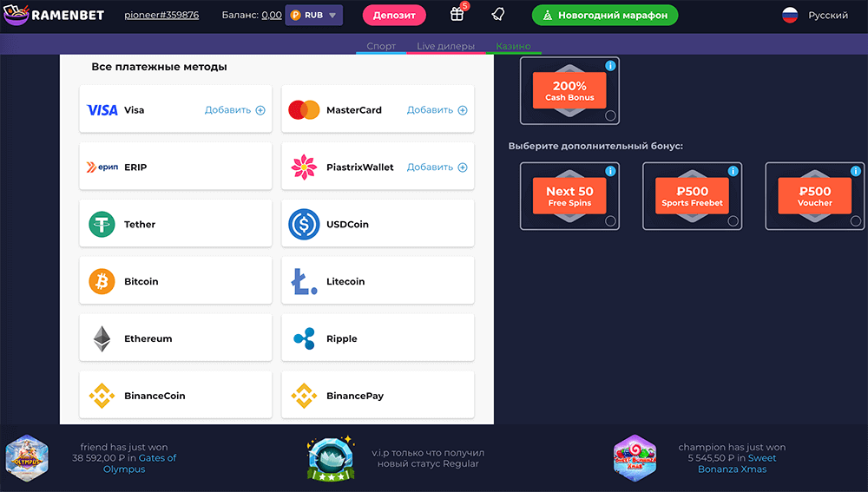This screenshot has width=868, height=492.
Task: Open the gift box rewards icon
Action: coord(457,15)
